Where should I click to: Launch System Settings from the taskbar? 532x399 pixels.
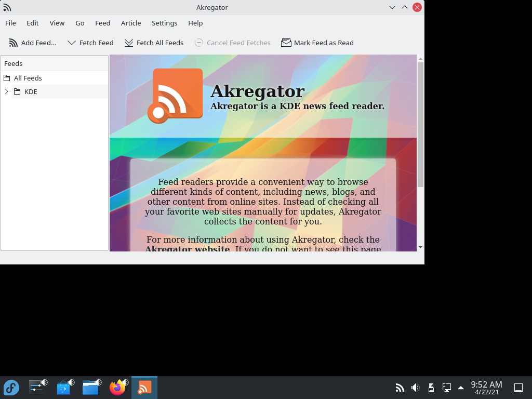(37, 388)
